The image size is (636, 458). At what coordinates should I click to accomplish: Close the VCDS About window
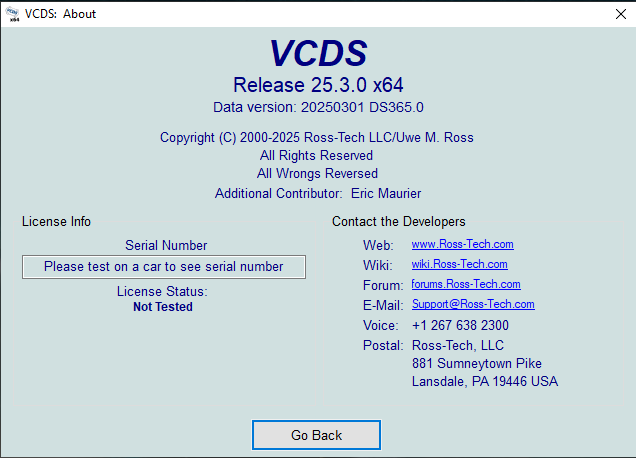[x=621, y=14]
